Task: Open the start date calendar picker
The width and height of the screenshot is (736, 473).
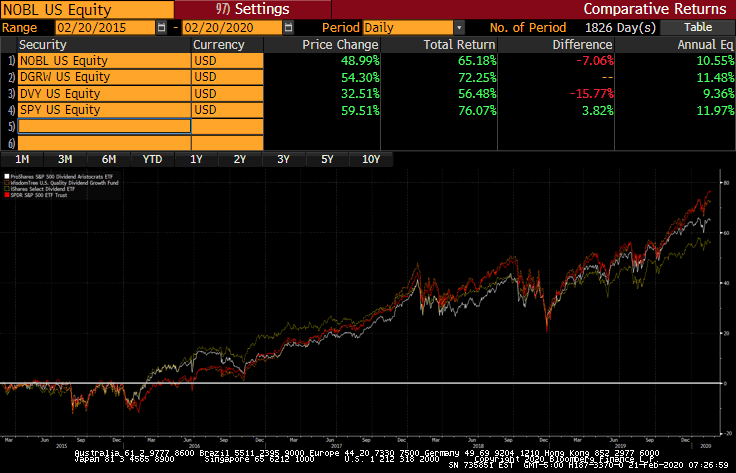Action: [x=161, y=28]
